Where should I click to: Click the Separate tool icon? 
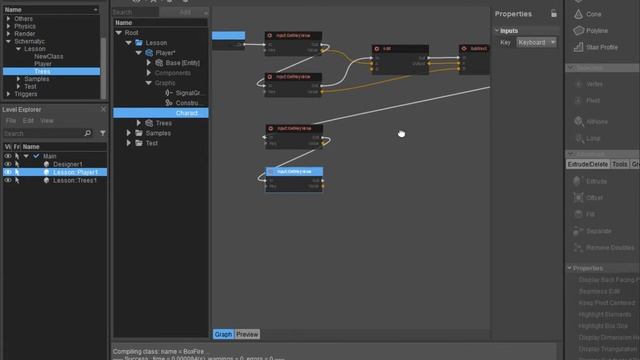tap(578, 231)
